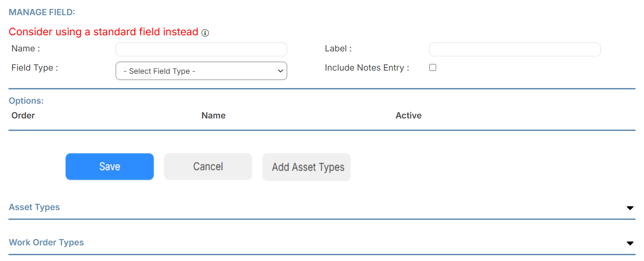Expand the Asset Types section
Screen dimensions: 644x261
tap(34, 207)
